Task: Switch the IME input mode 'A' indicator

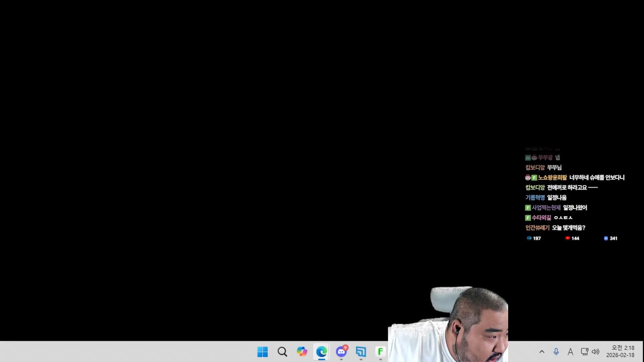Action: (x=570, y=352)
